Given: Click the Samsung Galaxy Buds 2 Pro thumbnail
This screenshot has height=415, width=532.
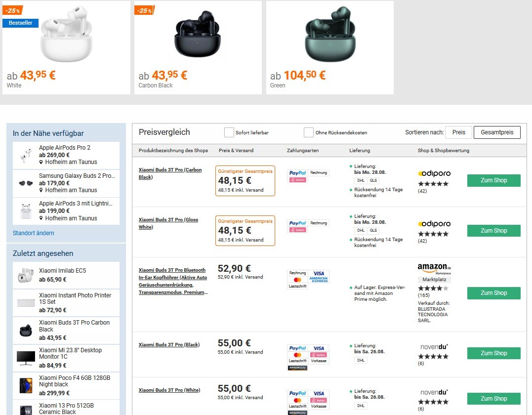Looking at the screenshot, I should pos(26,183).
